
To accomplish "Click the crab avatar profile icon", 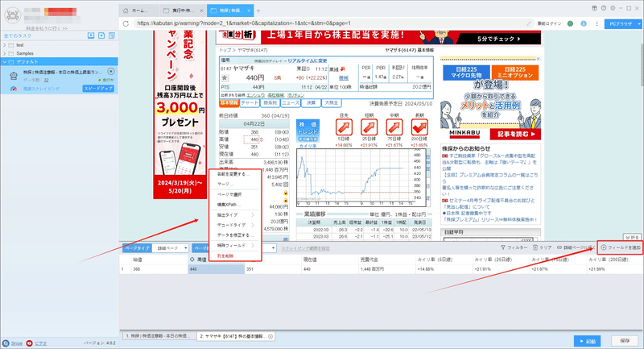I will coord(12,15).
